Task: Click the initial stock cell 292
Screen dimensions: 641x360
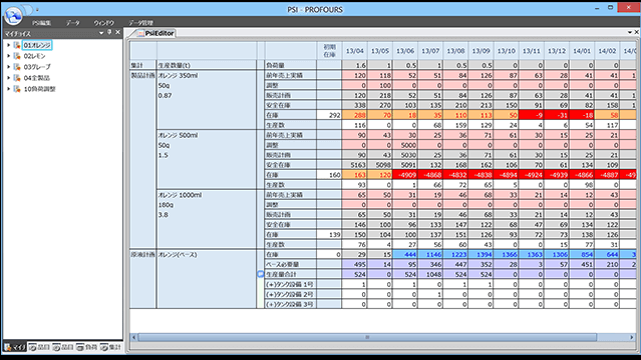Action: [329, 115]
